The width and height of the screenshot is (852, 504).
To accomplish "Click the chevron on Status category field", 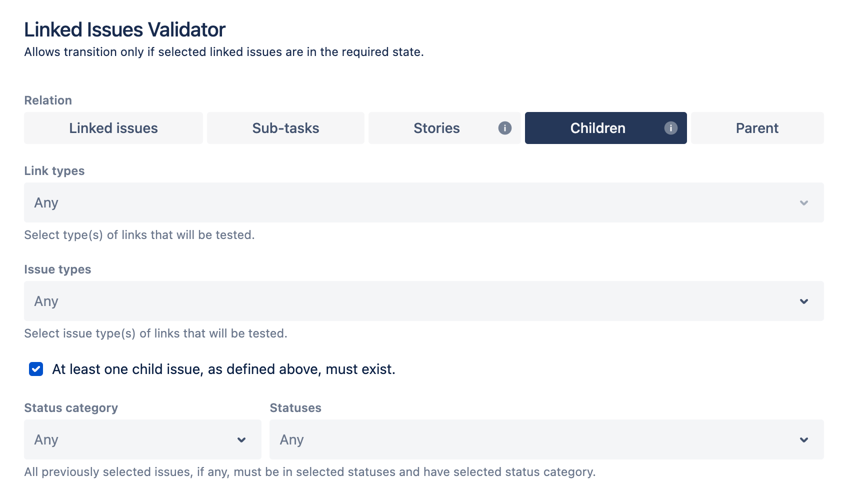I will click(241, 439).
